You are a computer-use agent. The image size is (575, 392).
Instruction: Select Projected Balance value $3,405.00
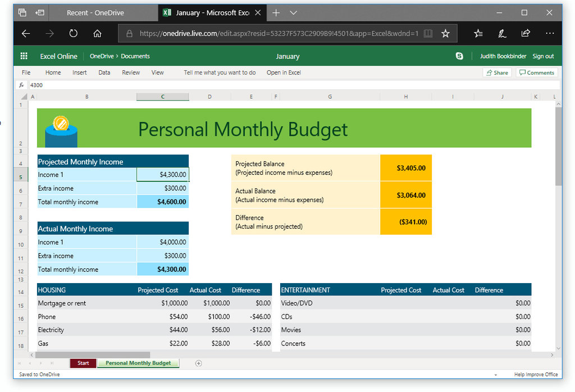click(406, 168)
